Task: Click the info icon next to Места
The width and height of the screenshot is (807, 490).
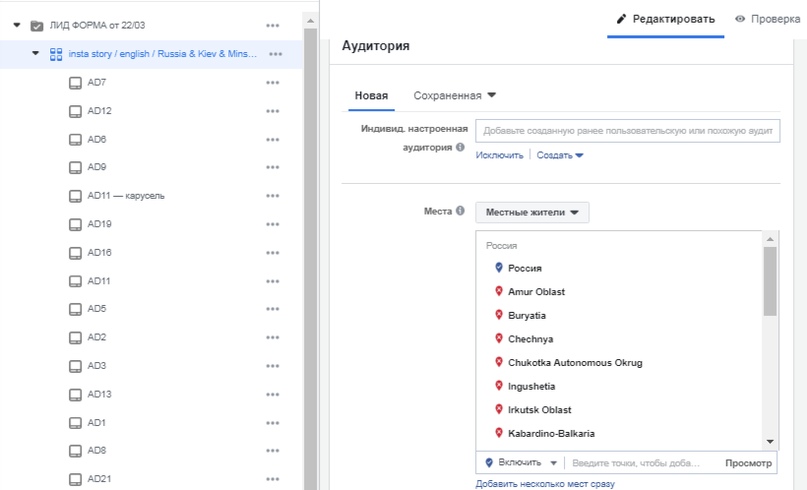Action: tap(460, 211)
